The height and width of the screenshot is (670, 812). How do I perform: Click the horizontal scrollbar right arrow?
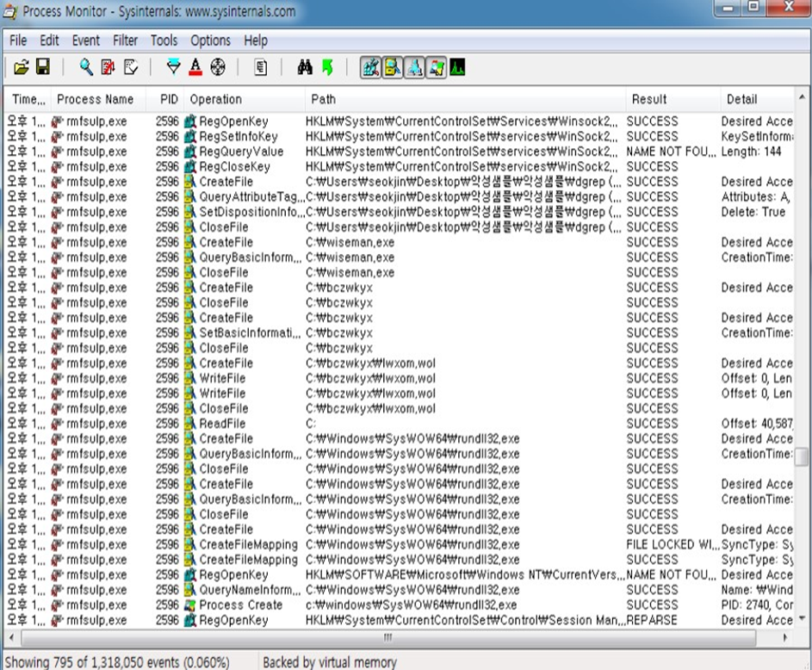click(785, 637)
